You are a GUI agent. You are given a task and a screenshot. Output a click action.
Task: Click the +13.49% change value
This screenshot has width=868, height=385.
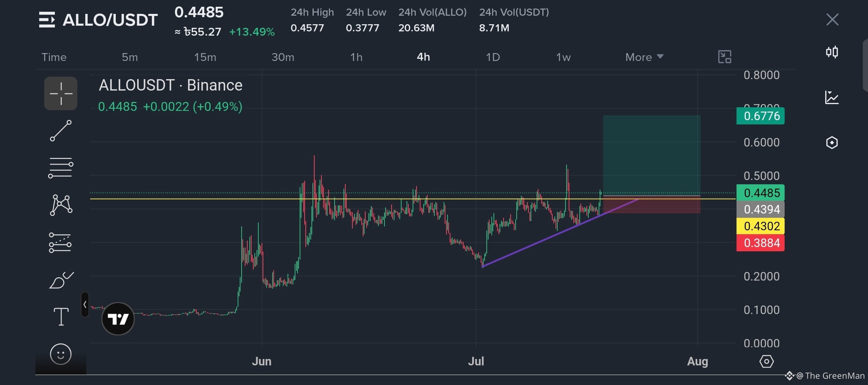click(252, 32)
